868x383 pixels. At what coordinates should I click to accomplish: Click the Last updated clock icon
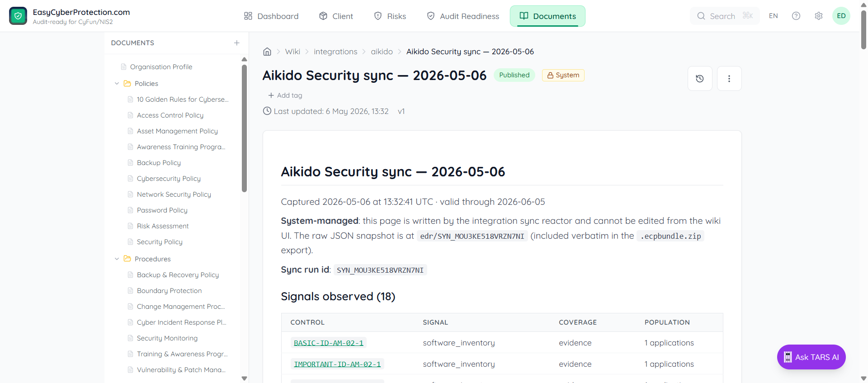267,111
